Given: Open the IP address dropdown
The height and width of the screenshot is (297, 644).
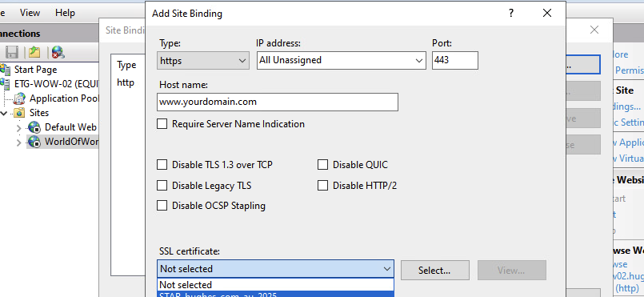Looking at the screenshot, I should click(341, 60).
